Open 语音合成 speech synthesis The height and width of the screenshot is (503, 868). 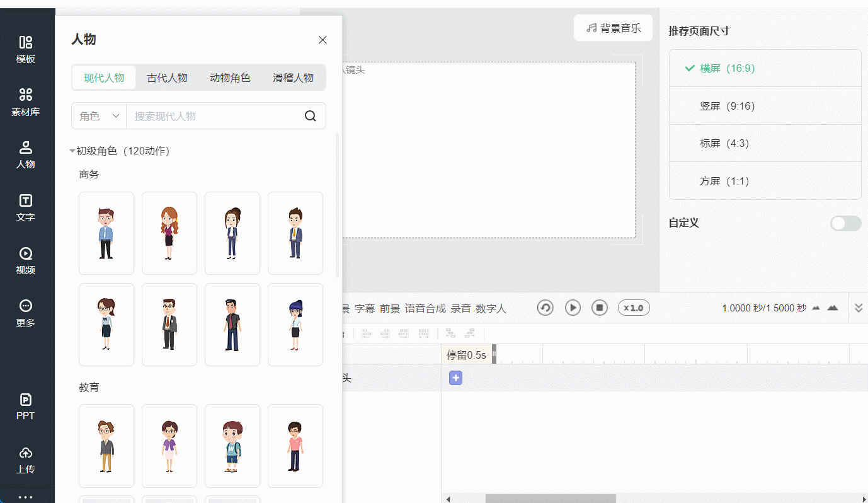pos(425,308)
